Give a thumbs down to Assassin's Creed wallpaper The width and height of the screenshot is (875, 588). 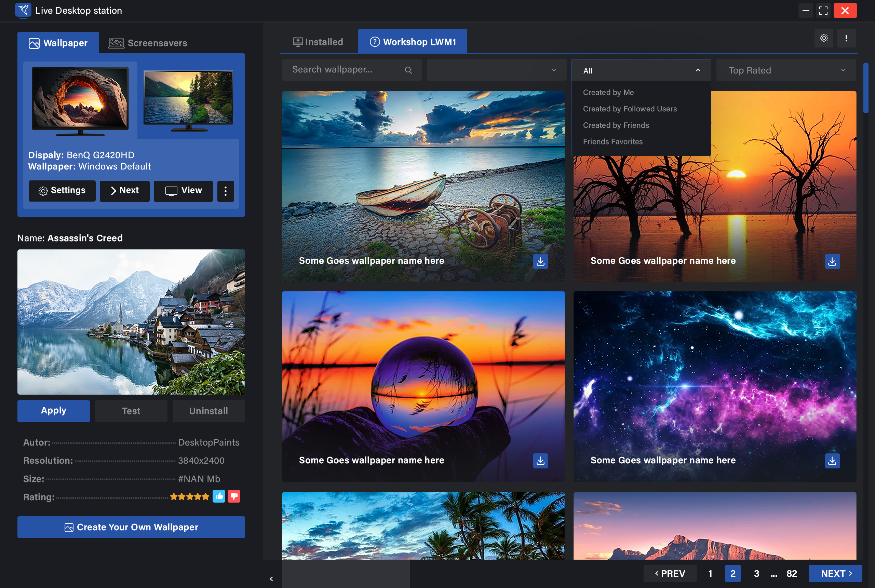pos(234,496)
